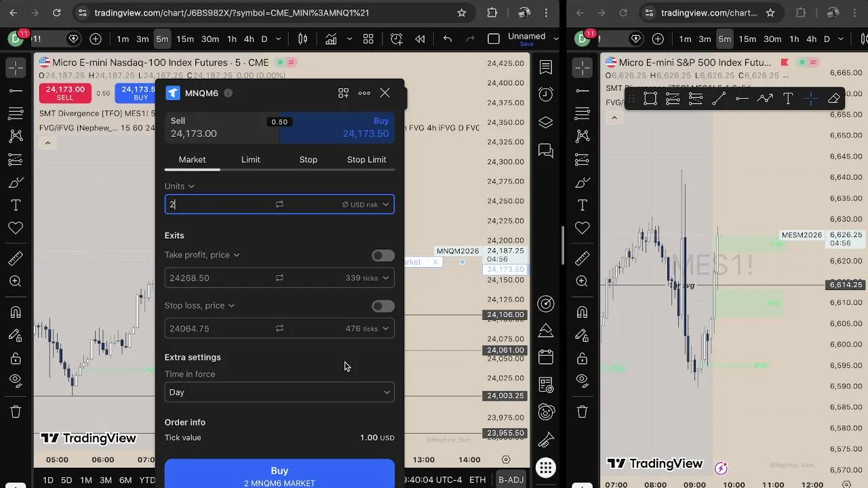Open watchlist panel icon in right sidebar
The image size is (868, 488).
pos(546,67)
